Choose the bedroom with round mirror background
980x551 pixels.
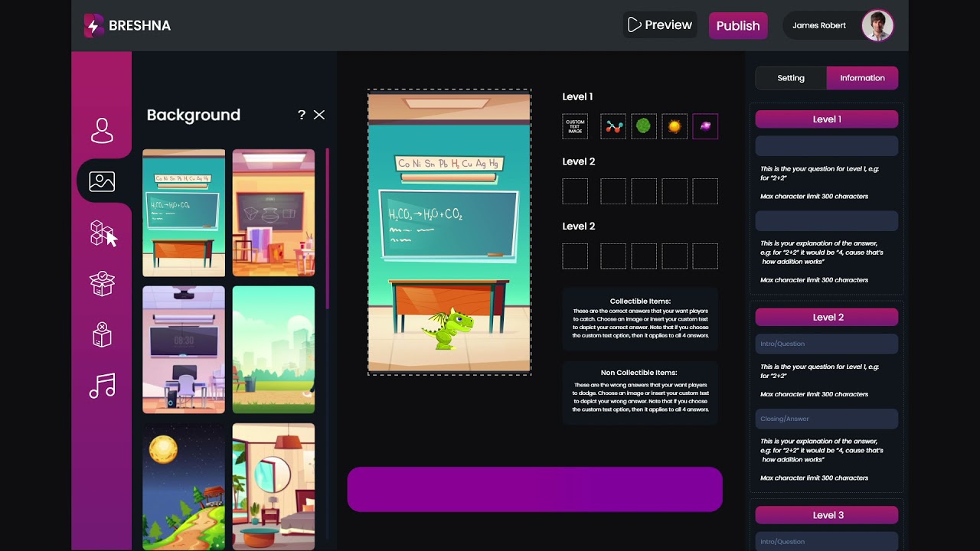[x=273, y=487]
